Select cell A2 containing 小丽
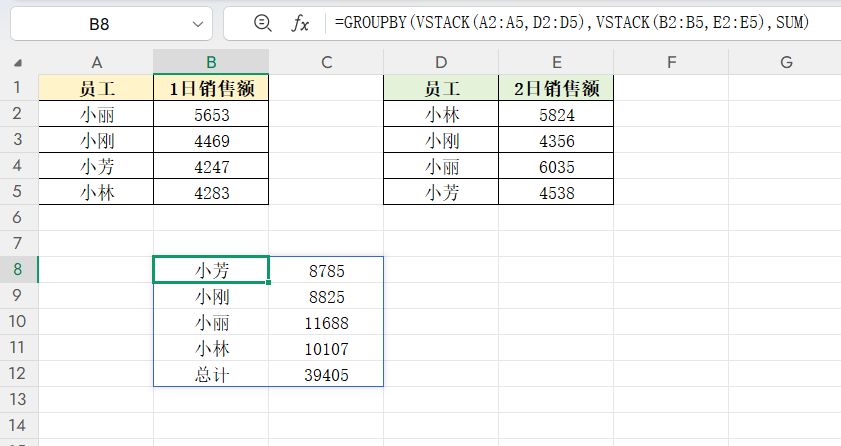841x446 pixels. (x=96, y=114)
